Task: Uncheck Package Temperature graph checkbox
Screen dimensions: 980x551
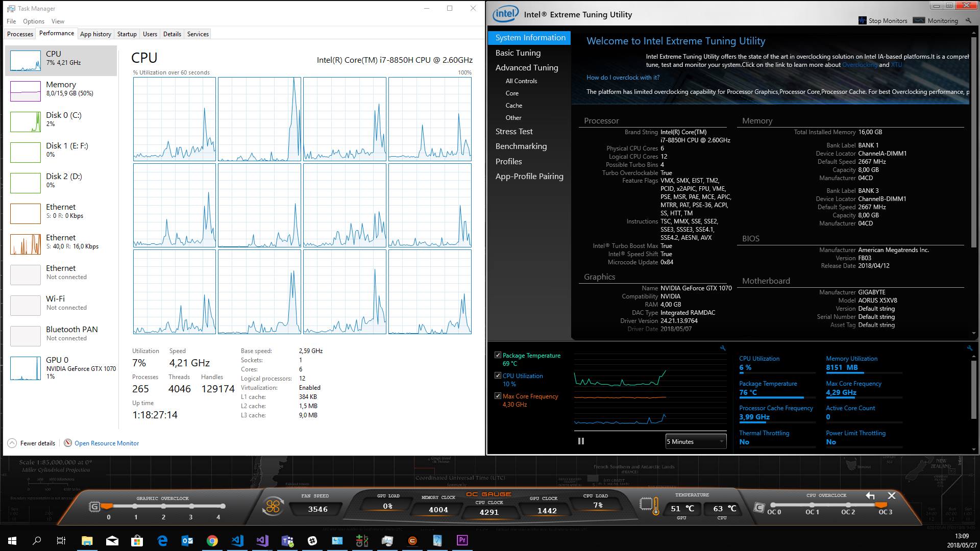Action: [x=498, y=355]
